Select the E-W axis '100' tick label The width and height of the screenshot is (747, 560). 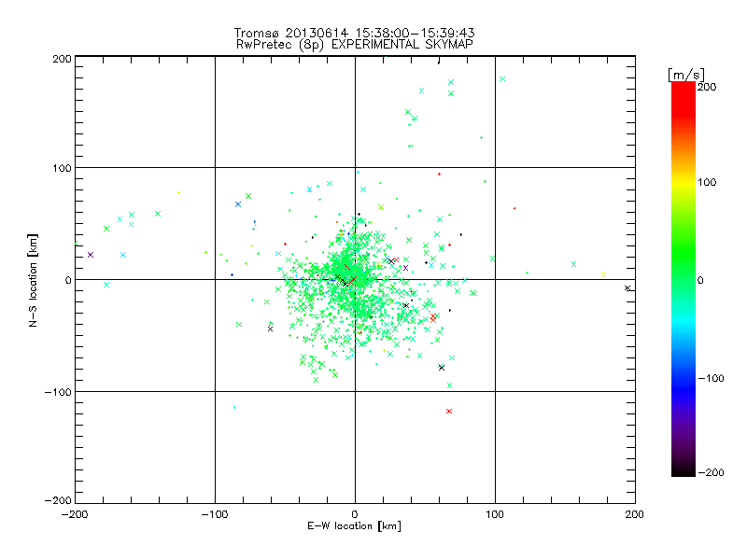point(495,514)
